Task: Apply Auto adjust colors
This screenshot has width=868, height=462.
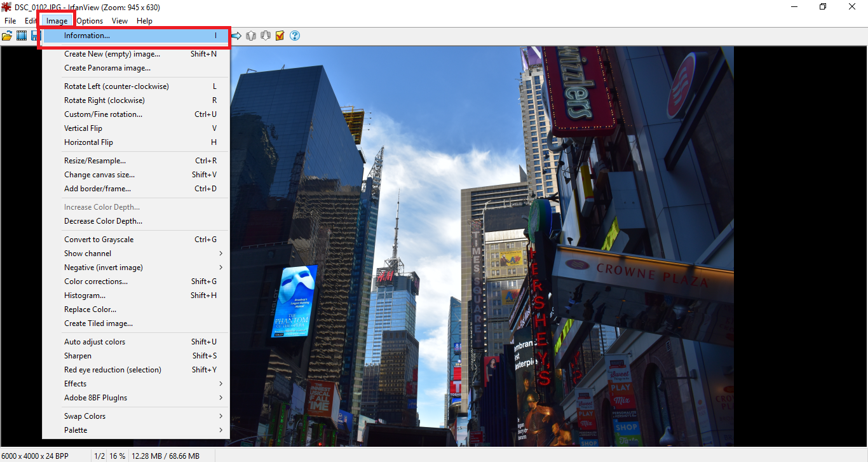Action: 135,342
